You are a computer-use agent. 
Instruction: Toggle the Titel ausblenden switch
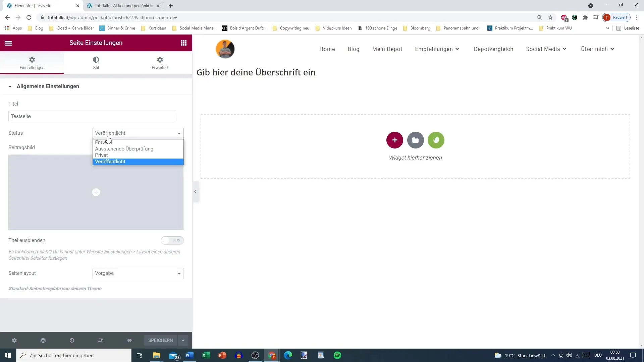pyautogui.click(x=172, y=240)
